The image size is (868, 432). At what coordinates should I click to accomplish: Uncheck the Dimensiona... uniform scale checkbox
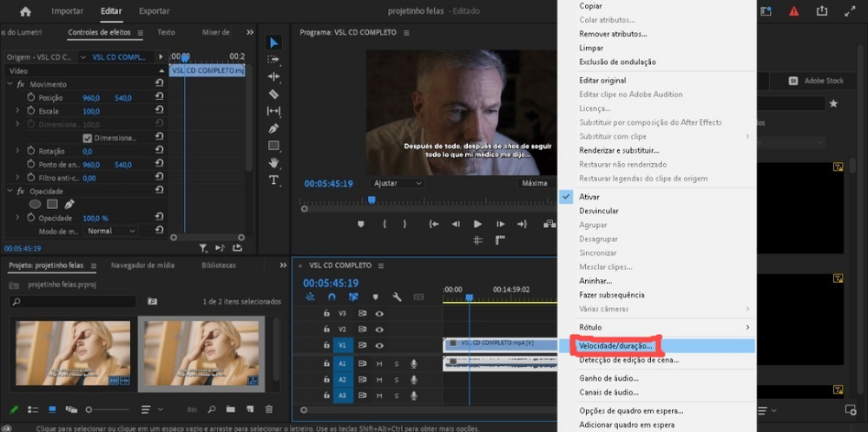pyautogui.click(x=87, y=138)
